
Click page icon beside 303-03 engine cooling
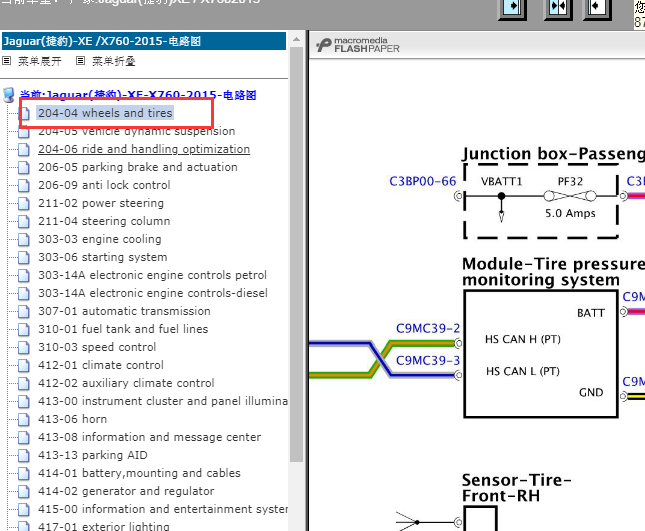24,239
